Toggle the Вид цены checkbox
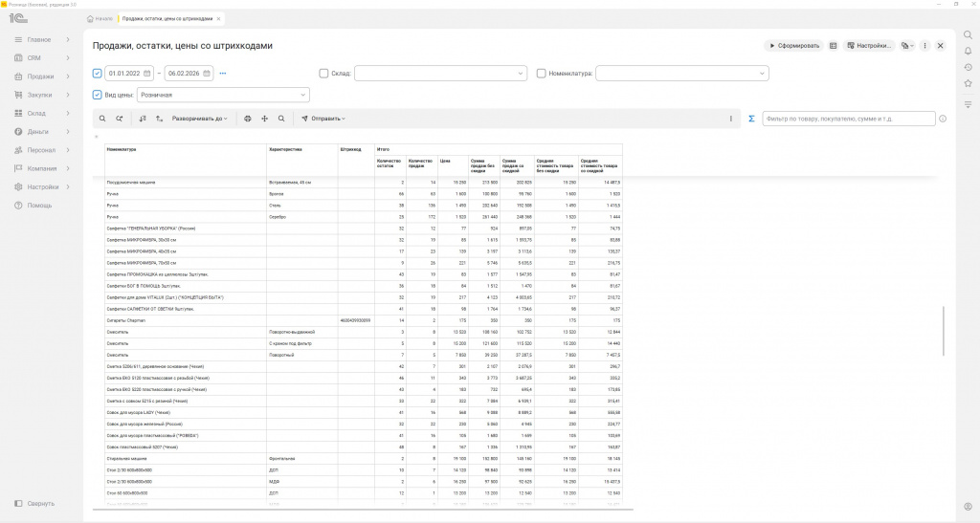The image size is (980, 523). pos(97,95)
